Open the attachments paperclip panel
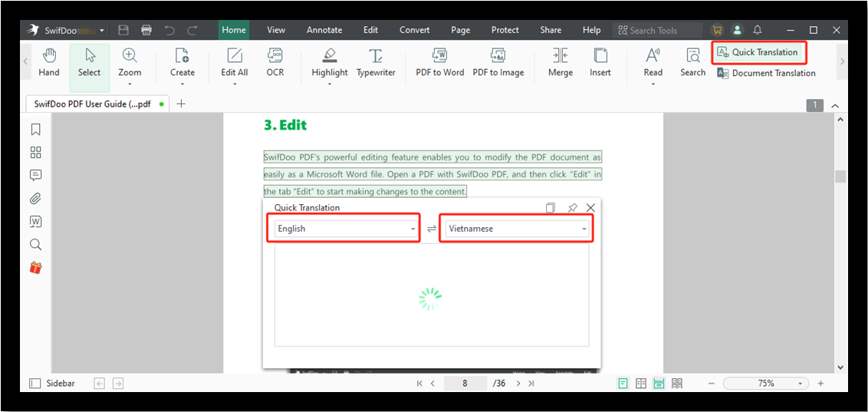This screenshot has width=868, height=412. (x=35, y=198)
